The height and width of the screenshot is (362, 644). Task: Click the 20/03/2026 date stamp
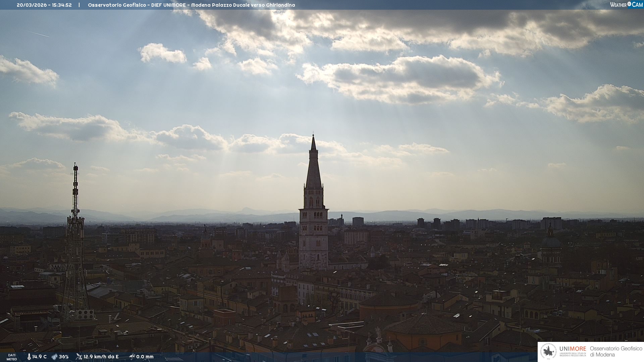coord(32,5)
